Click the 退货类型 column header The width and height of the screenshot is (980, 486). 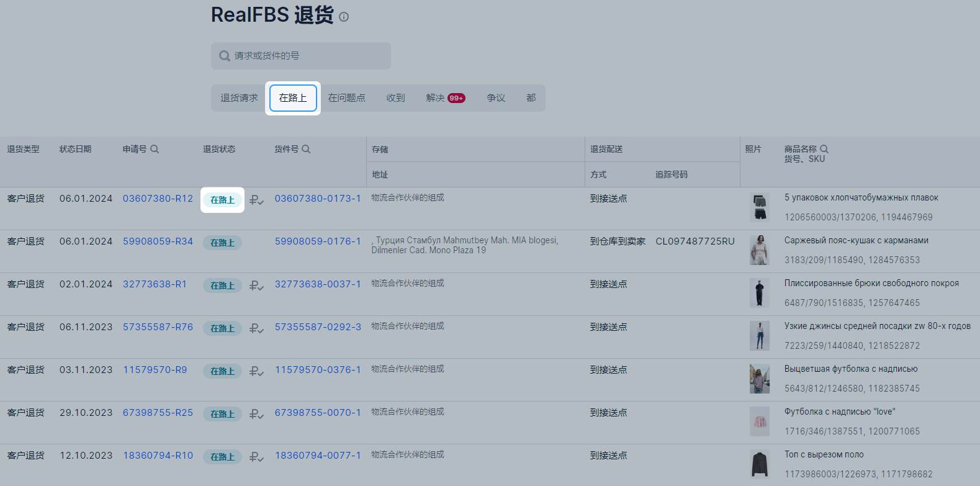point(23,149)
